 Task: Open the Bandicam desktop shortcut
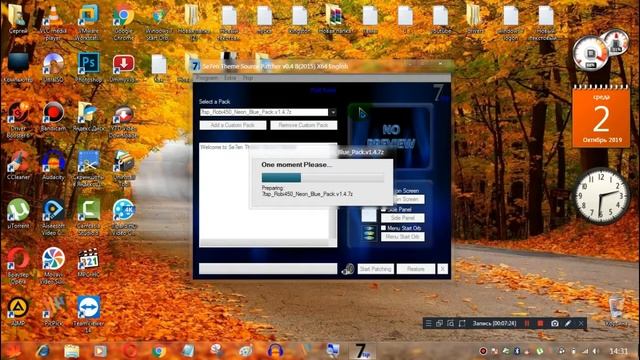coord(53,116)
